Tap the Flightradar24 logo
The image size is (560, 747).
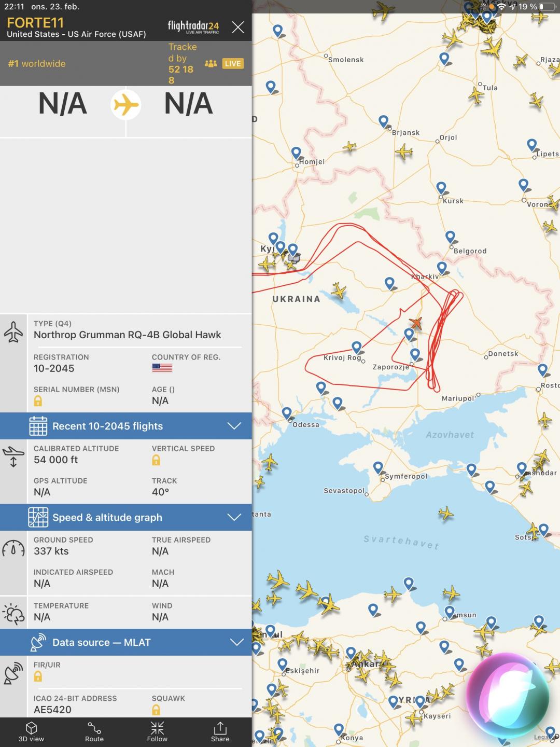pos(193,26)
